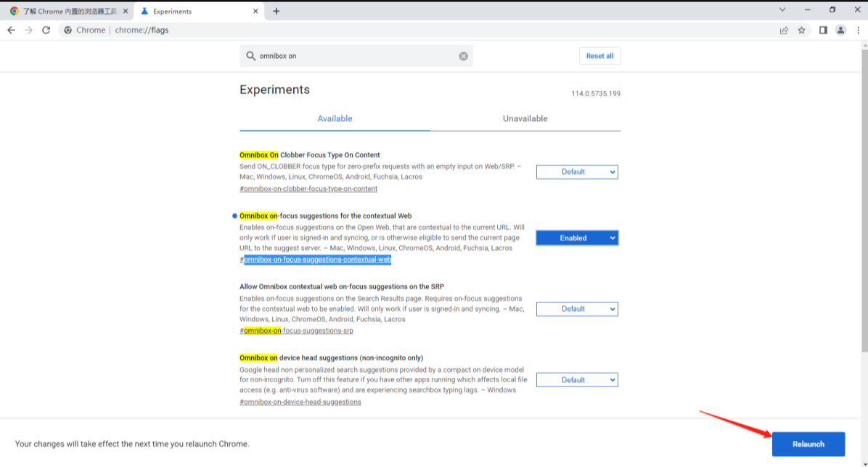Open dropdown for on-focus suggestions on the SRP
The height and width of the screenshot is (467, 868).
click(x=577, y=309)
